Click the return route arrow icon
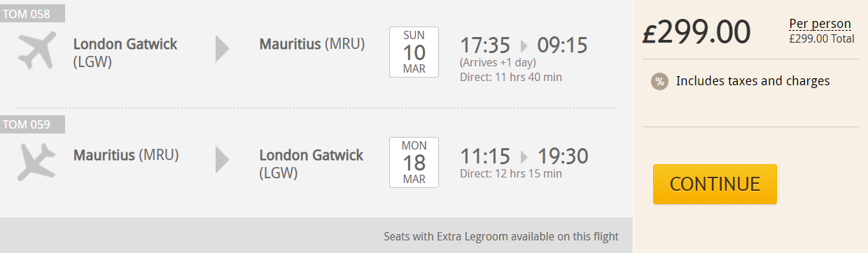The width and height of the screenshot is (868, 253). [222, 159]
